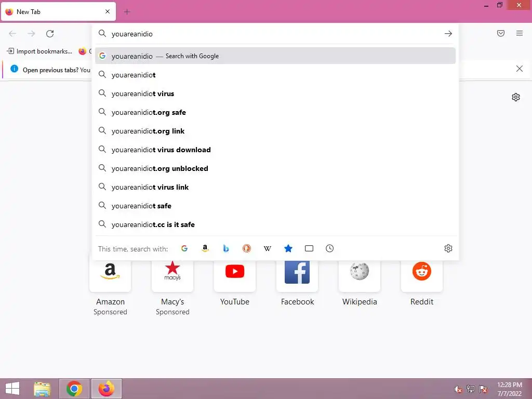Pick suggestion 'youareanidiot.cc is it safe'

pos(275,224)
